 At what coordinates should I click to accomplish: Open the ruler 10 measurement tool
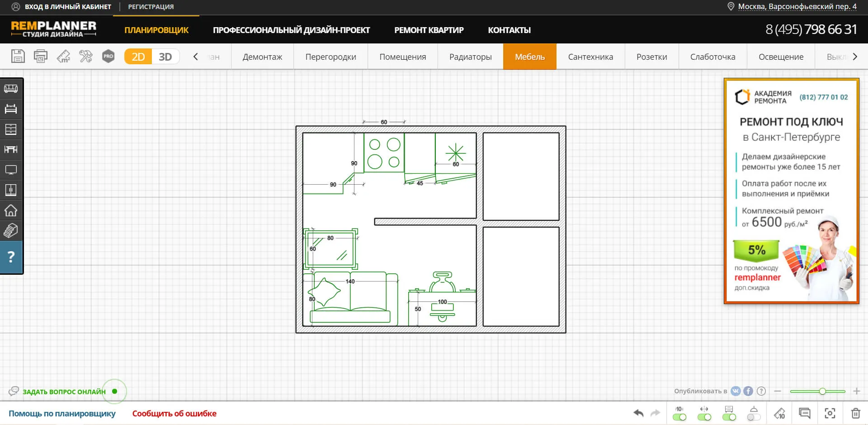point(779,413)
